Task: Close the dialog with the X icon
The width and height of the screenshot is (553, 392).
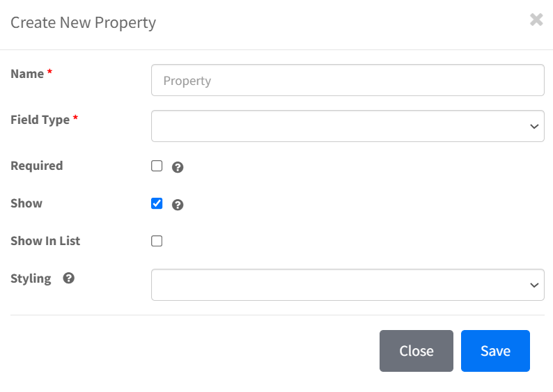Action: coord(536,19)
